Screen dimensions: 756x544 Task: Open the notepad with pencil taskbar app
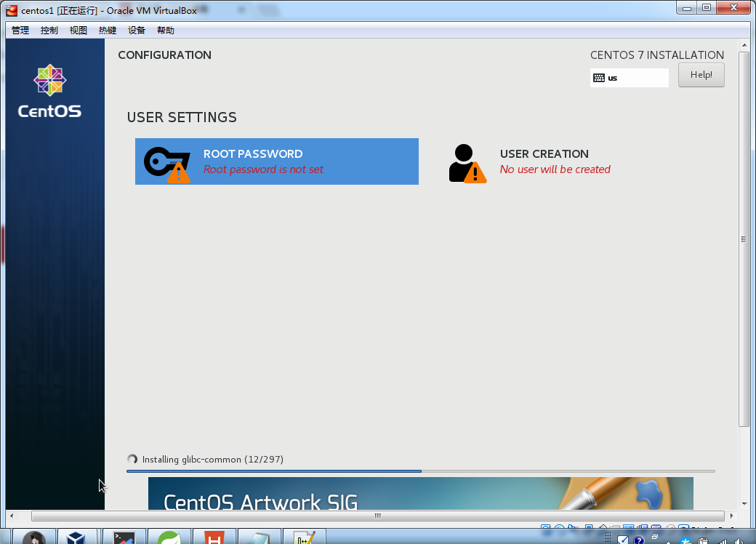coord(305,537)
